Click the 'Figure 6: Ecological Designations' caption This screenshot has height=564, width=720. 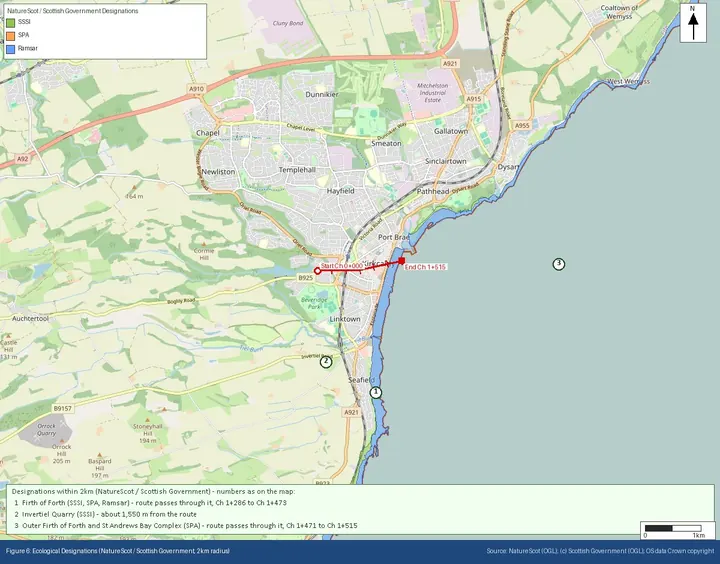tap(118, 551)
